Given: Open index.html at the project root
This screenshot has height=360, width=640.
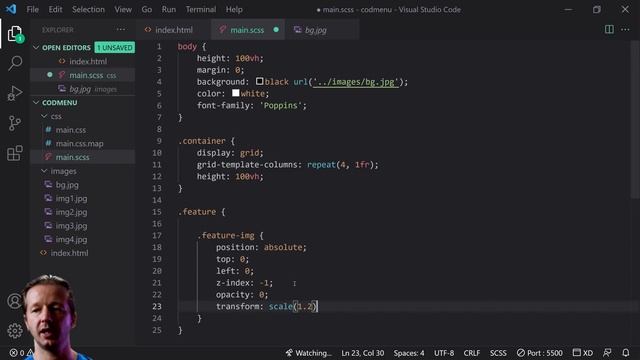Looking at the screenshot, I should (83, 253).
